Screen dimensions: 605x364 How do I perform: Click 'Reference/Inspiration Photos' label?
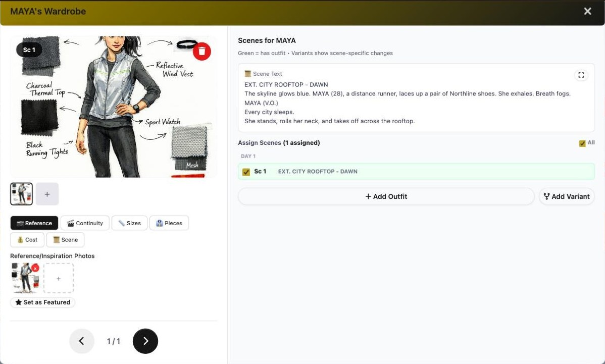pyautogui.click(x=52, y=256)
